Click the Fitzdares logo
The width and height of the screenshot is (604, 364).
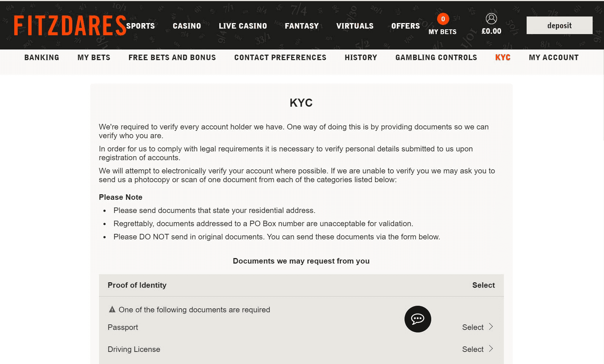coord(68,25)
